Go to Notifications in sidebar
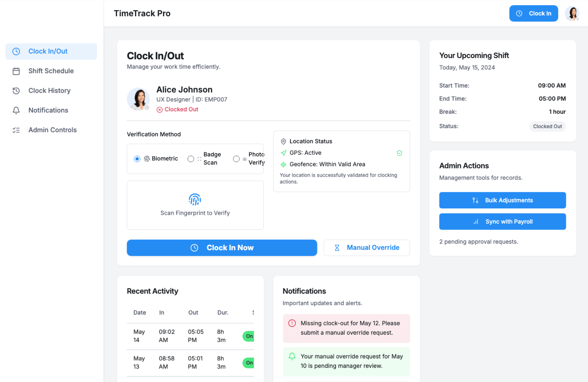This screenshot has height=382, width=588. click(x=48, y=110)
